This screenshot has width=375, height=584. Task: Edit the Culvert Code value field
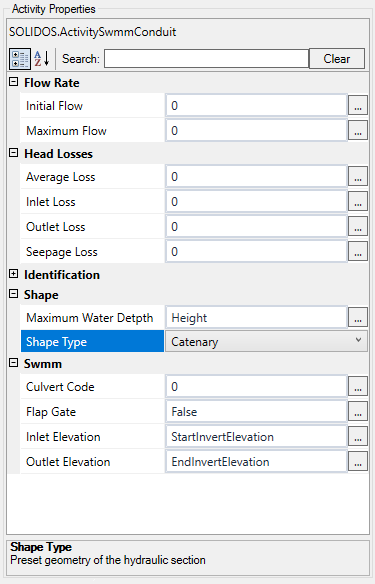click(x=256, y=386)
